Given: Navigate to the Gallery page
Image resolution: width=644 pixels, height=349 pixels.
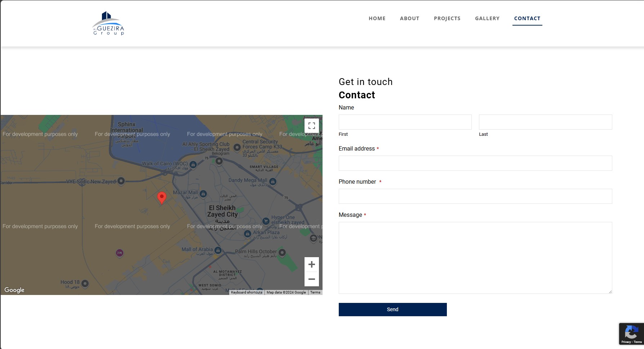Looking at the screenshot, I should [487, 18].
